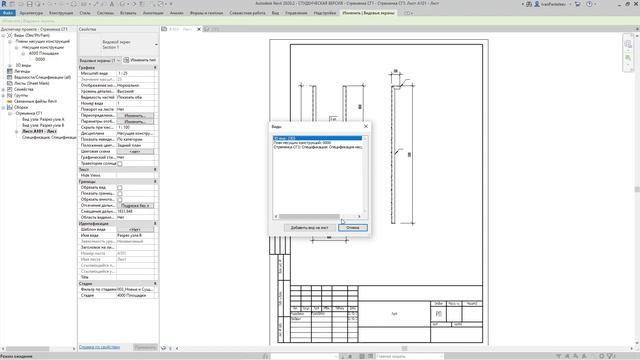This screenshot has width=640, height=360.
Task: Click the Far clipping (Отсечение дальнего) button
Action: pos(136,205)
